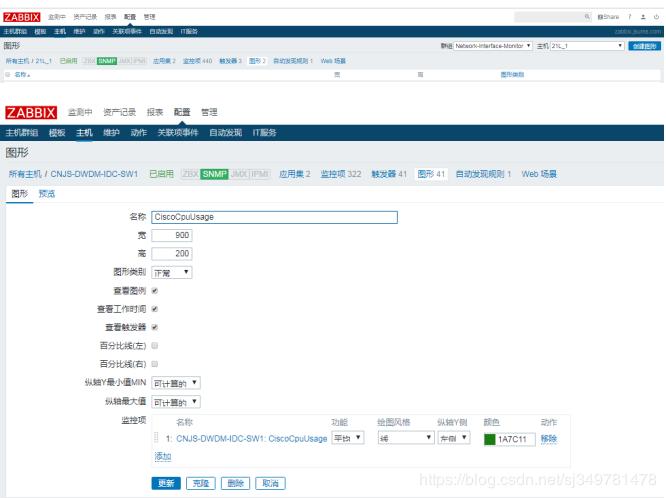Click the 高 field showing 200
The image size is (666, 498).
pos(172,254)
